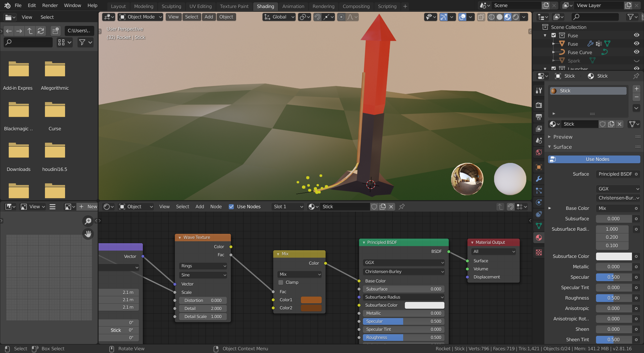This screenshot has height=353, width=644.
Task: Pick Color2 swatch on Mix node
Action: pyautogui.click(x=311, y=308)
